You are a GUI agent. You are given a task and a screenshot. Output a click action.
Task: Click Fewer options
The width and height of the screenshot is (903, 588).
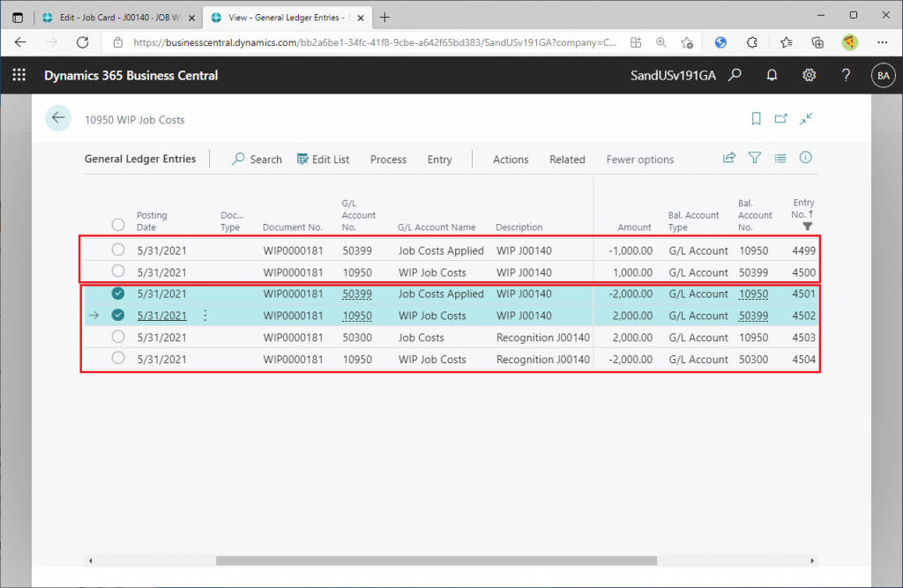(x=640, y=160)
